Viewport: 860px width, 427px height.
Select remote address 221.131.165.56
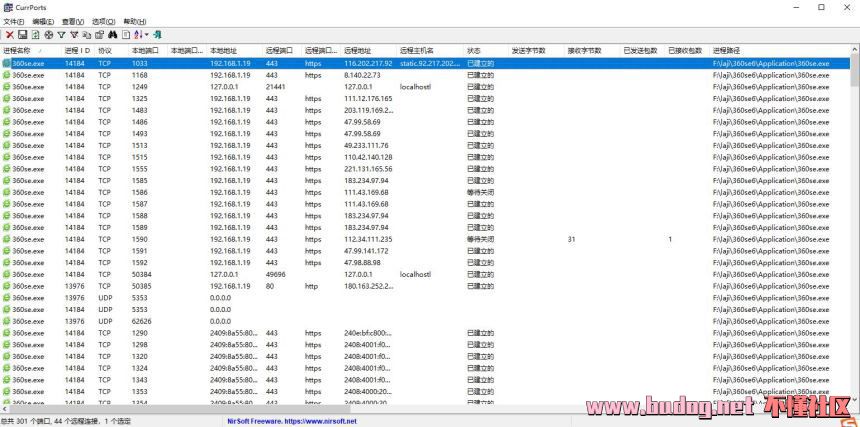[368, 169]
